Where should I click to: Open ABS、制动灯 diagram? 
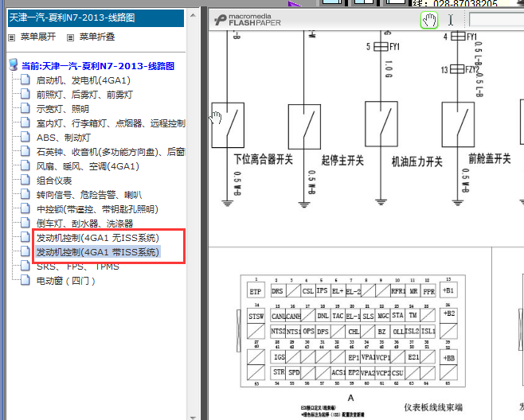click(x=64, y=138)
